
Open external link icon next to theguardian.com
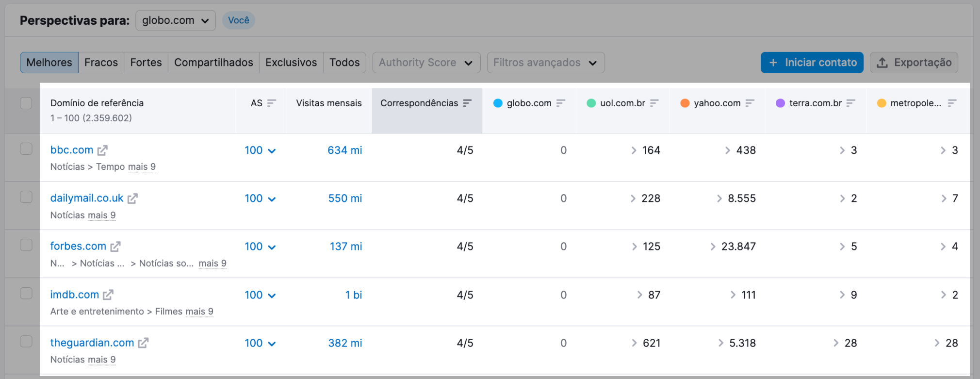[143, 343]
